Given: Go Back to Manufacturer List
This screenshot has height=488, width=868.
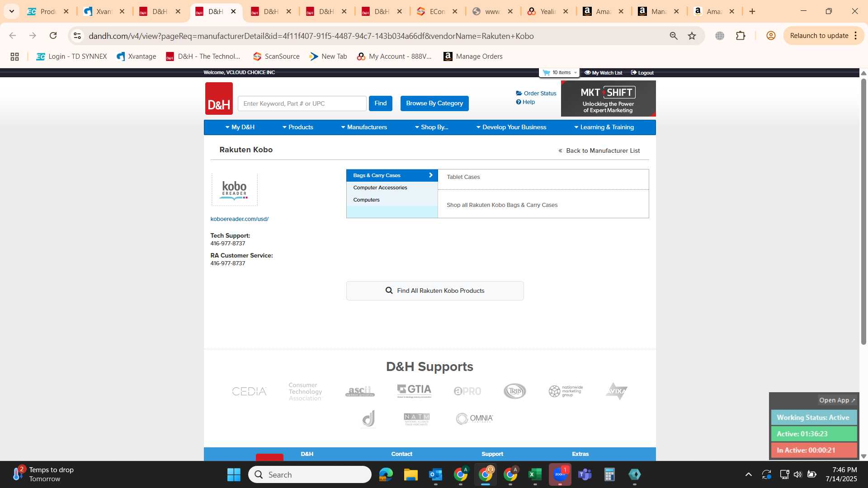Looking at the screenshot, I should pos(599,151).
